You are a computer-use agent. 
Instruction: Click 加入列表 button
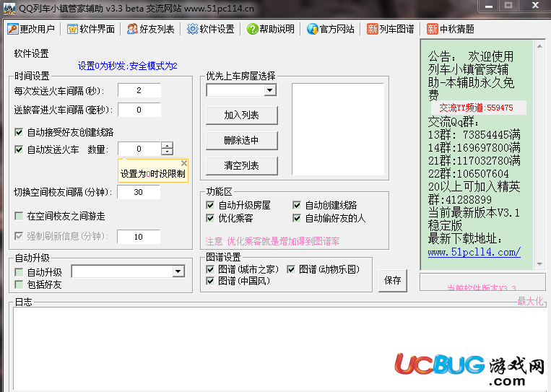coord(242,116)
